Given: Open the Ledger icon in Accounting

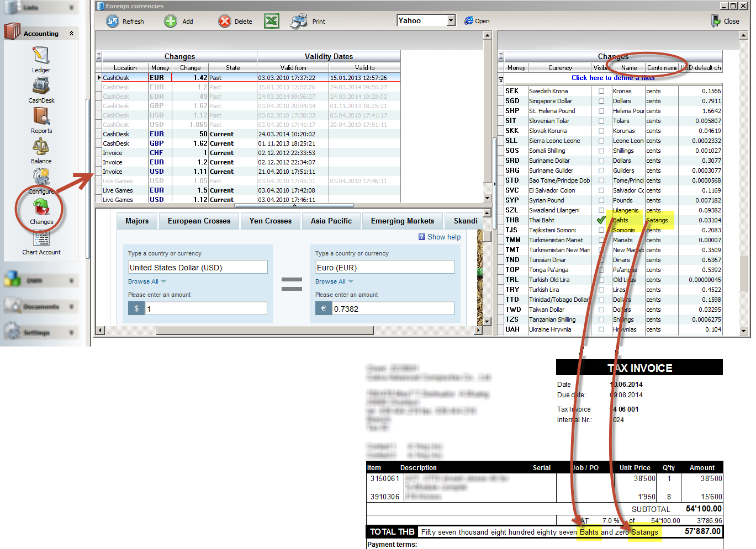Looking at the screenshot, I should [x=41, y=56].
